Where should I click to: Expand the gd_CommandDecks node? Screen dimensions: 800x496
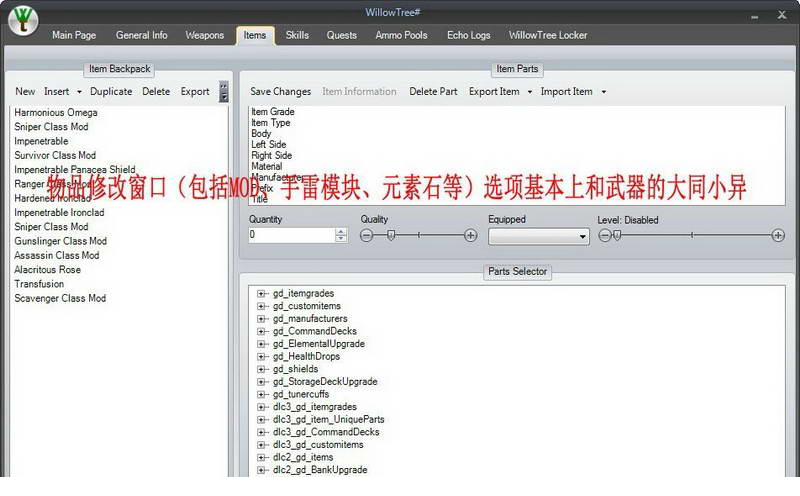pyautogui.click(x=261, y=331)
